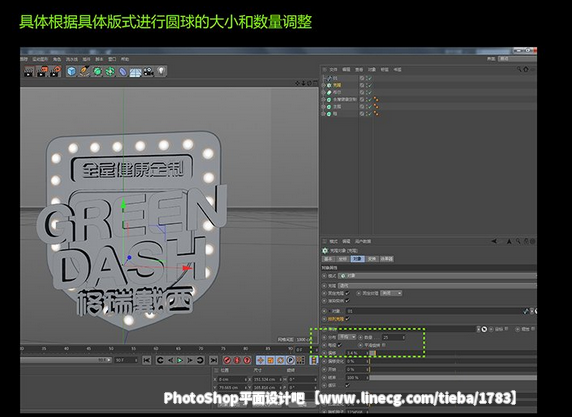Expand the bottom object in tree
The height and width of the screenshot is (417, 572).
[x=323, y=114]
